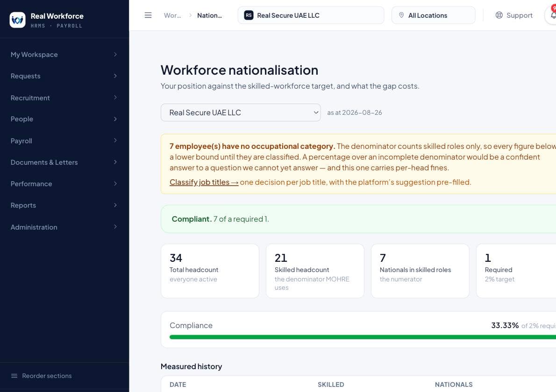Image resolution: width=556 pixels, height=392 pixels.
Task: Click the SKILLED column header
Action: 331,385
